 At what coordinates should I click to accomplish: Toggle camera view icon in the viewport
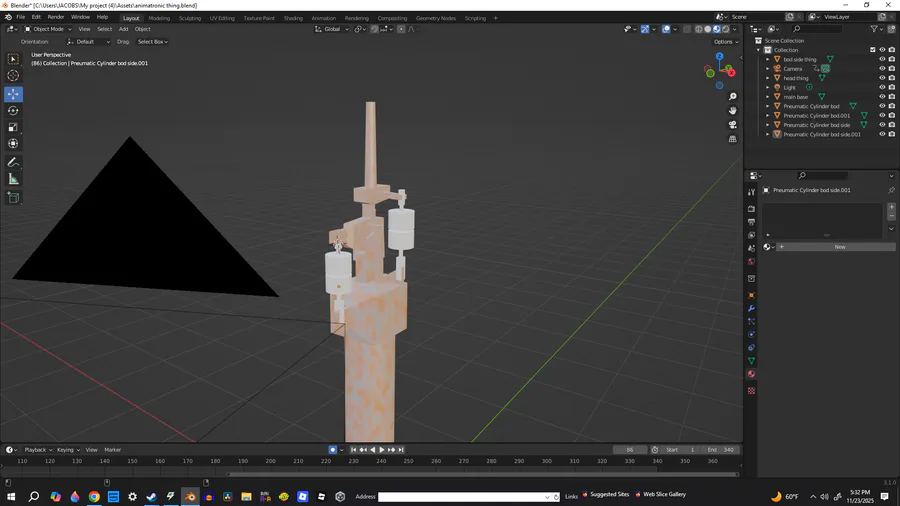pyautogui.click(x=732, y=125)
